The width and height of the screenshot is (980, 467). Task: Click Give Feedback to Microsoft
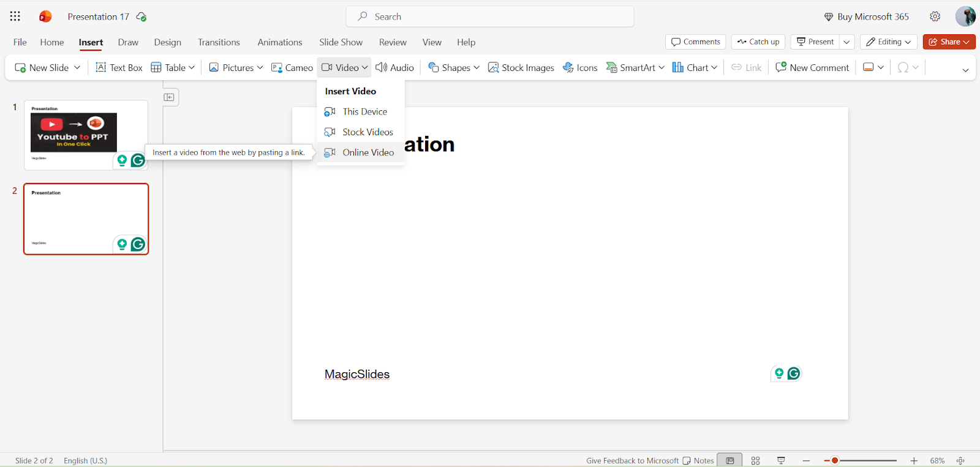click(632, 460)
